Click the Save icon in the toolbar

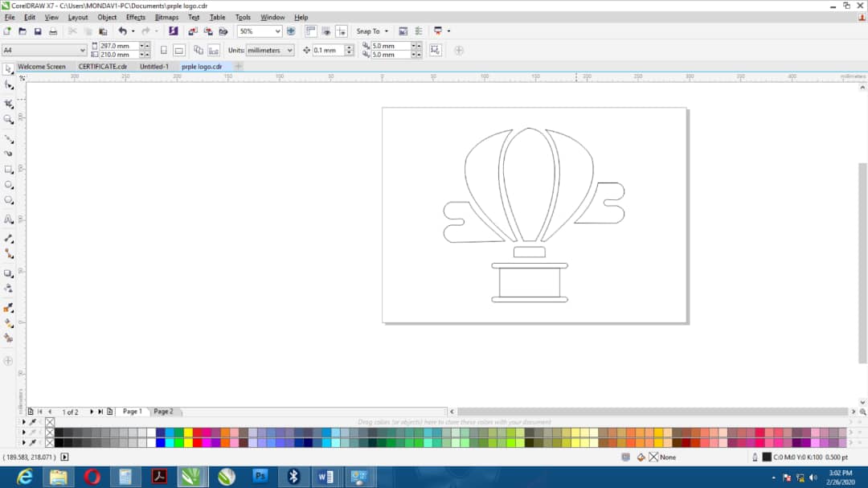(x=38, y=31)
